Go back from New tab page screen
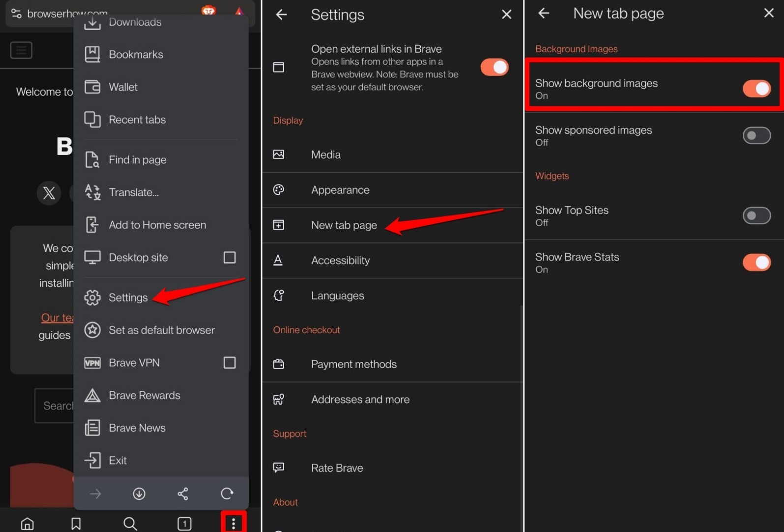The width and height of the screenshot is (784, 532). click(544, 13)
